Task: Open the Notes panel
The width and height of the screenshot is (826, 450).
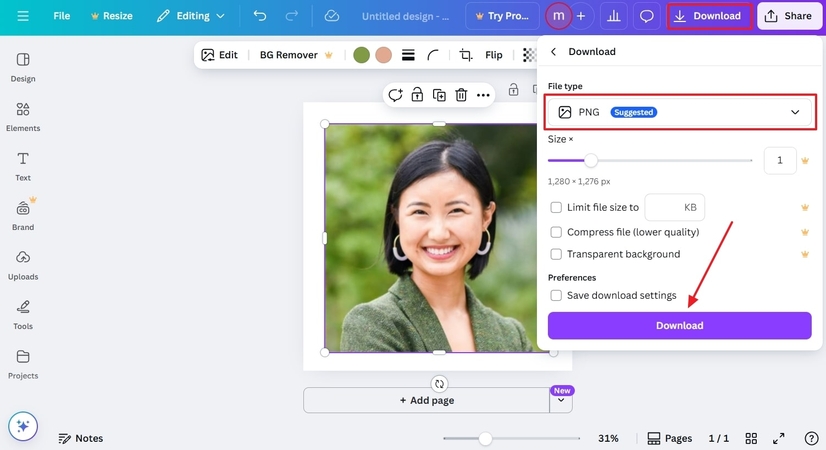Action: click(81, 438)
